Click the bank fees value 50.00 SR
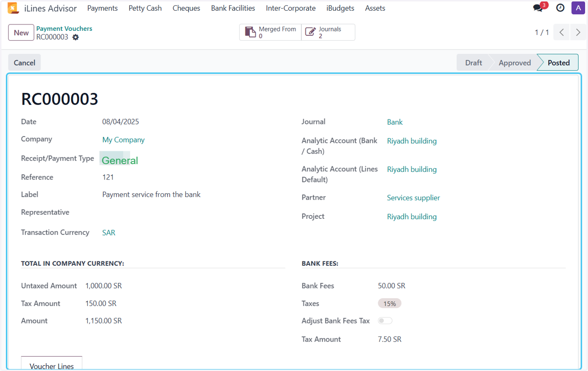The width and height of the screenshot is (588, 371). [392, 286]
